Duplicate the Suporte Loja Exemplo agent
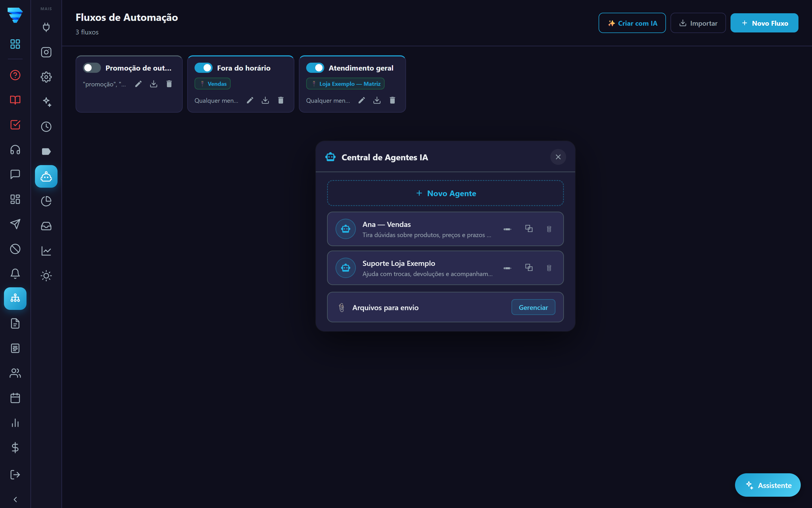The width and height of the screenshot is (812, 508). coord(529,268)
